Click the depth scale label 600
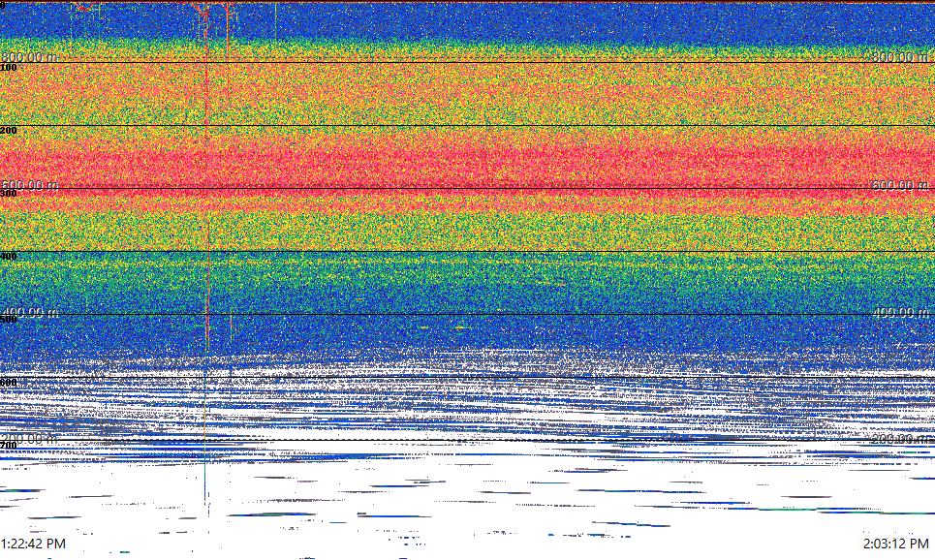Screen dimensions: 935x560 (x=9, y=383)
